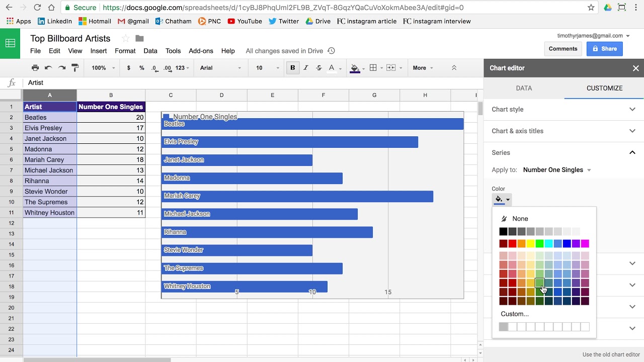Open account menu timothyrjames@gmail.com
This screenshot has width=644, height=362.
pyautogui.click(x=593, y=36)
